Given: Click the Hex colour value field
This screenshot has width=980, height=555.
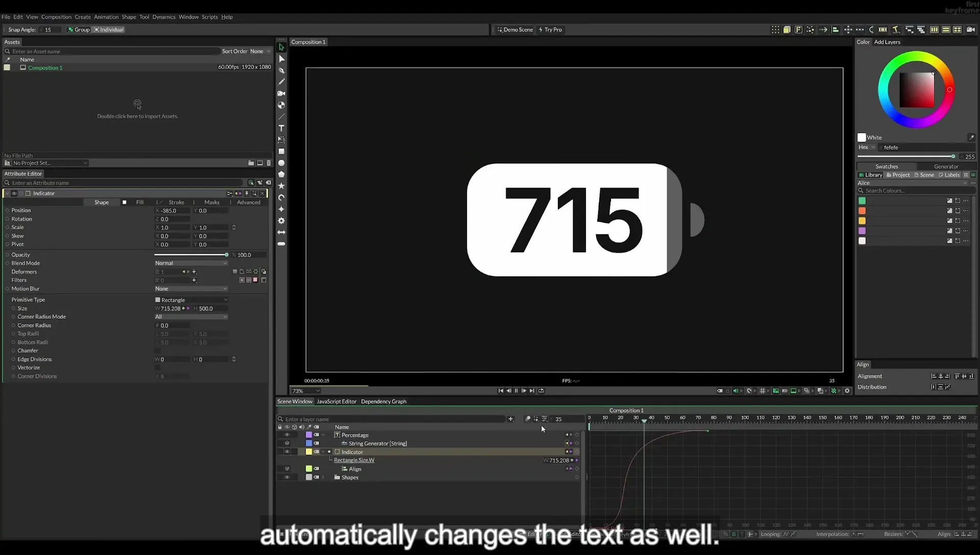Looking at the screenshot, I should point(928,147).
